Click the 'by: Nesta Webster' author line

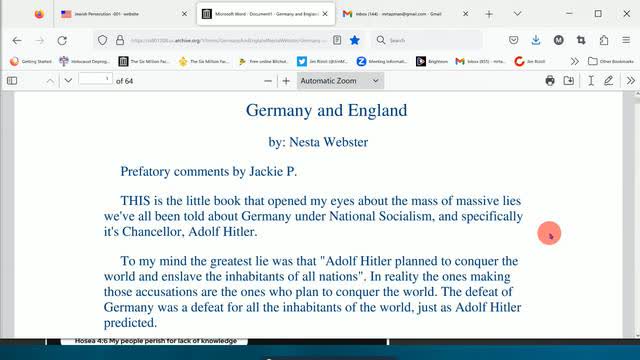318,142
